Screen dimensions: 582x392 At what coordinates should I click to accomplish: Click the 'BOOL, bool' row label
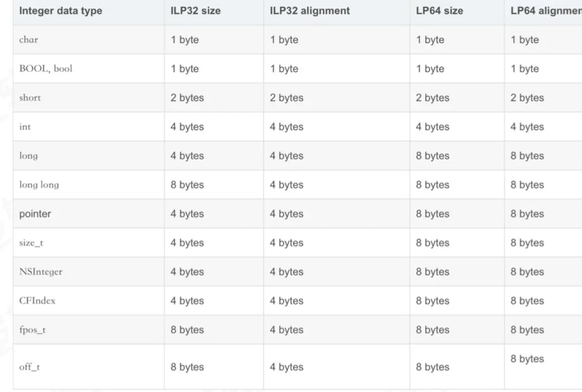46,69
